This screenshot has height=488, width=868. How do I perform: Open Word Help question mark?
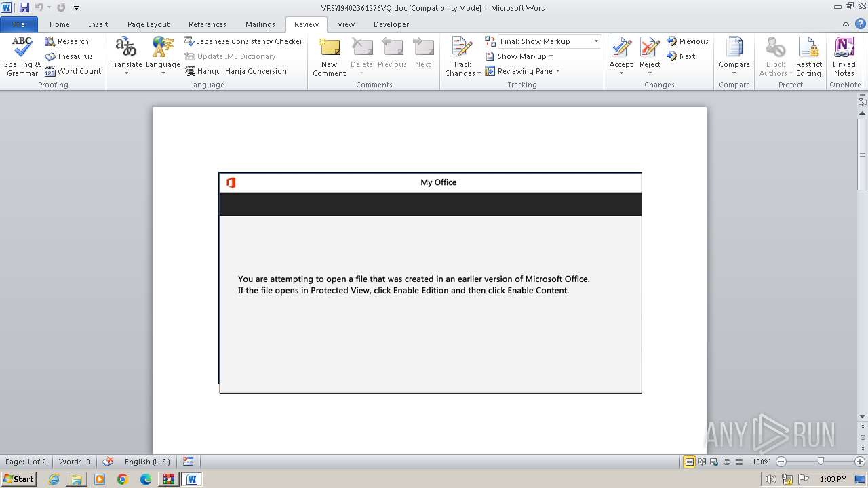pos(859,24)
